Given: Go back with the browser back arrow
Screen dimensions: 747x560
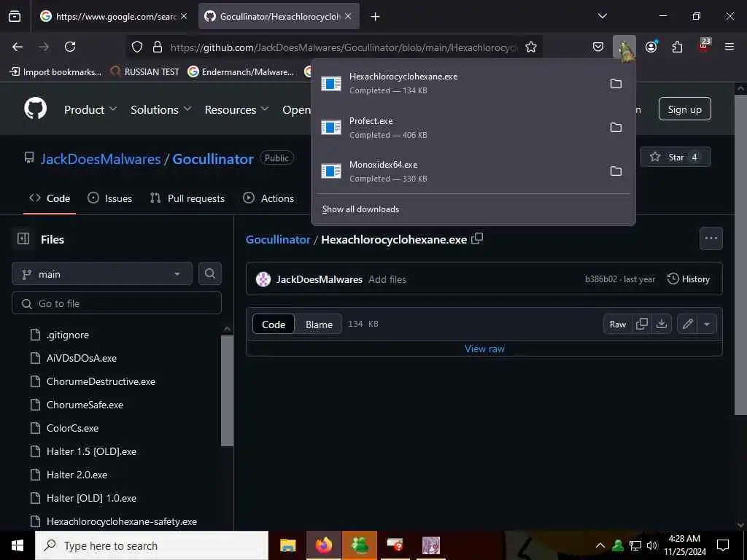Looking at the screenshot, I should 18,47.
